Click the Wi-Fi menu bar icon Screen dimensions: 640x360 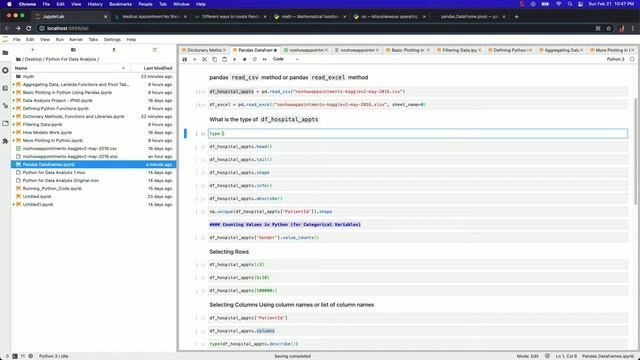tap(558, 4)
